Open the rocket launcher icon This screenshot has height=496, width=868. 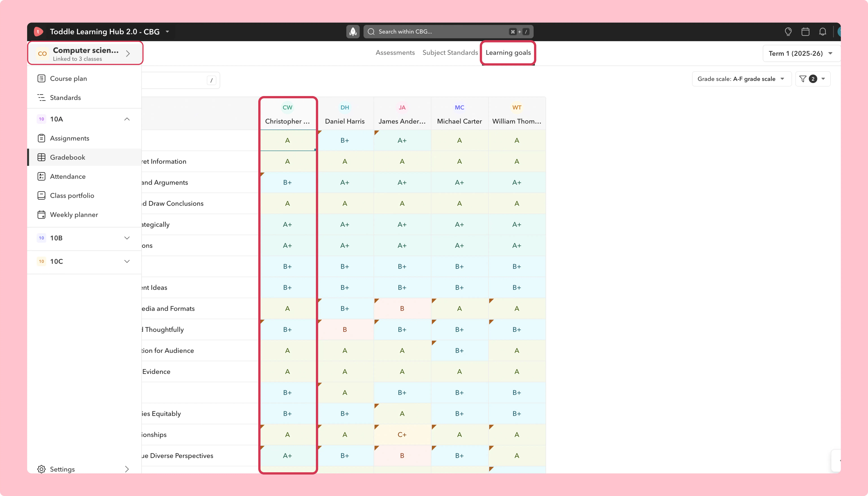353,32
